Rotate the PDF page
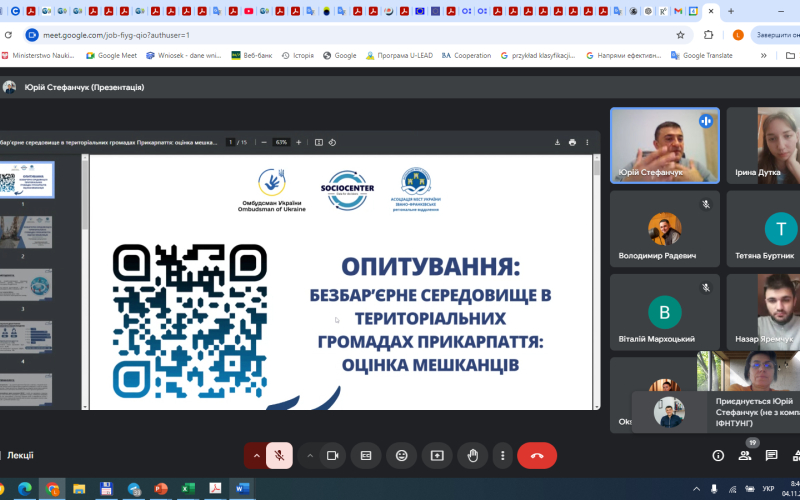 coord(332,142)
